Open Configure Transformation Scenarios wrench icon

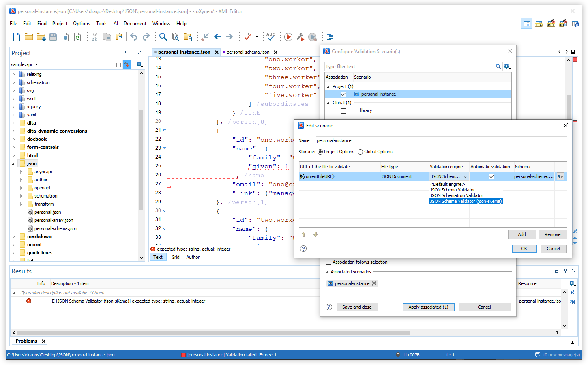point(300,37)
